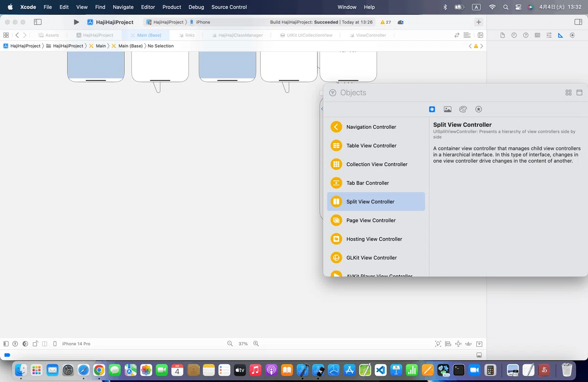Switch to the Assets tab
Viewport: 588px width, 382px height.
48,35
